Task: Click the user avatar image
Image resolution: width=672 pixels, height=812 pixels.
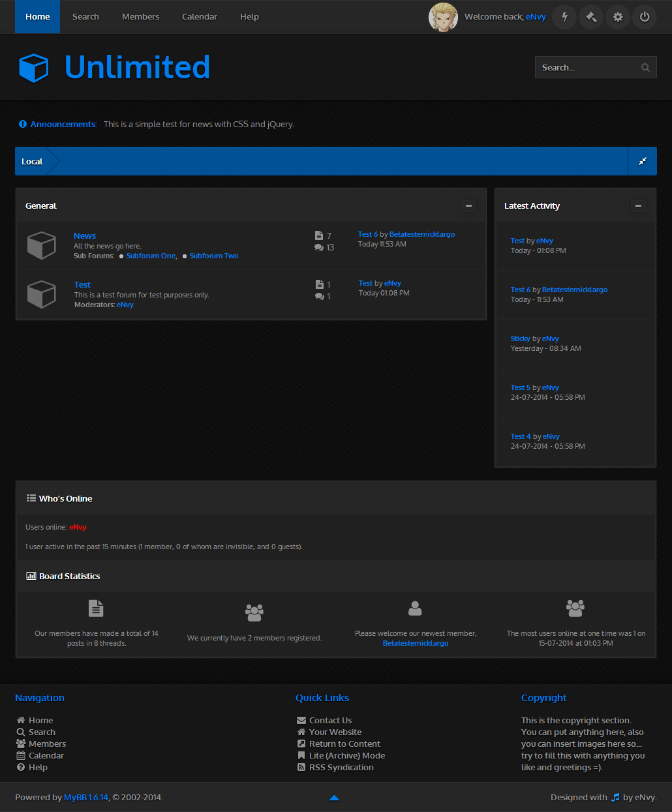Action: [443, 17]
